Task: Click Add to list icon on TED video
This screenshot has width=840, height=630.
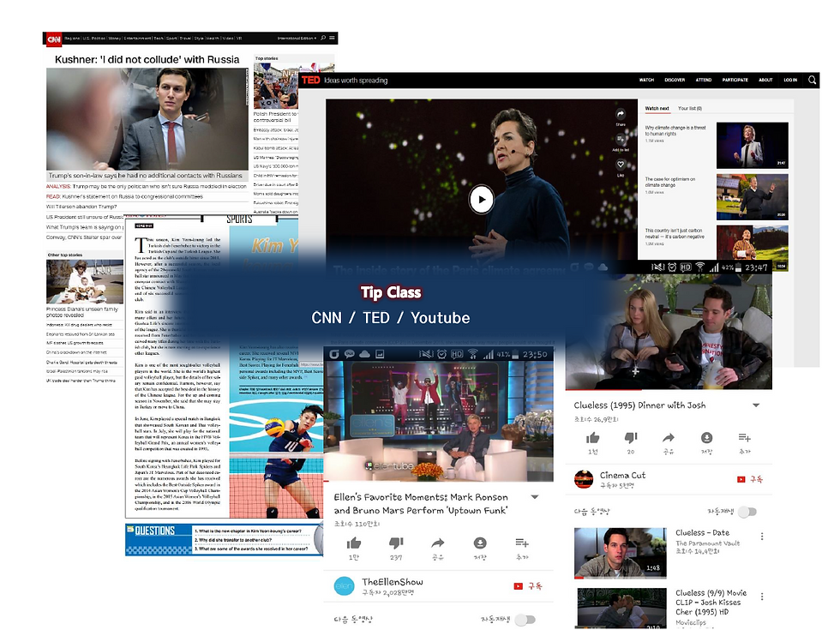Action: [621, 139]
